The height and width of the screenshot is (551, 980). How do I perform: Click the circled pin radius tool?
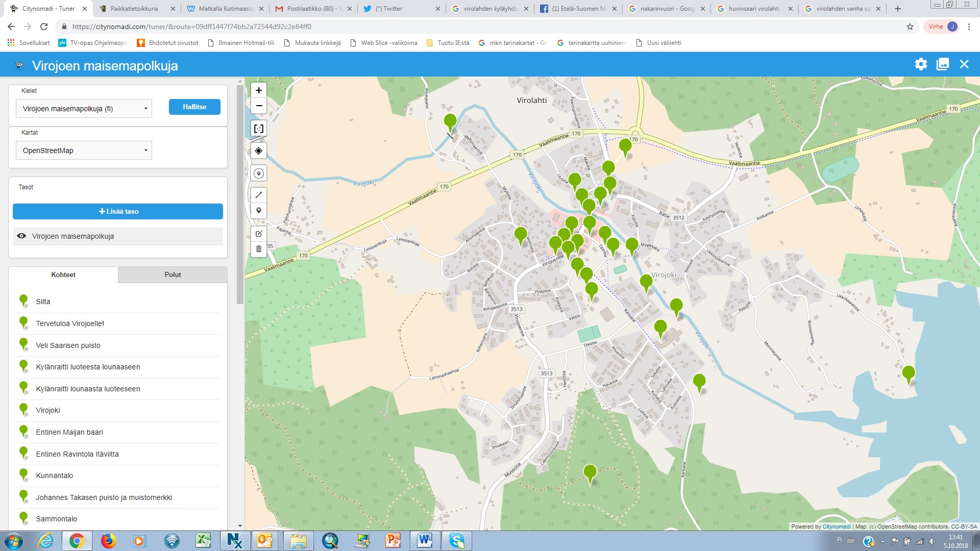(259, 173)
